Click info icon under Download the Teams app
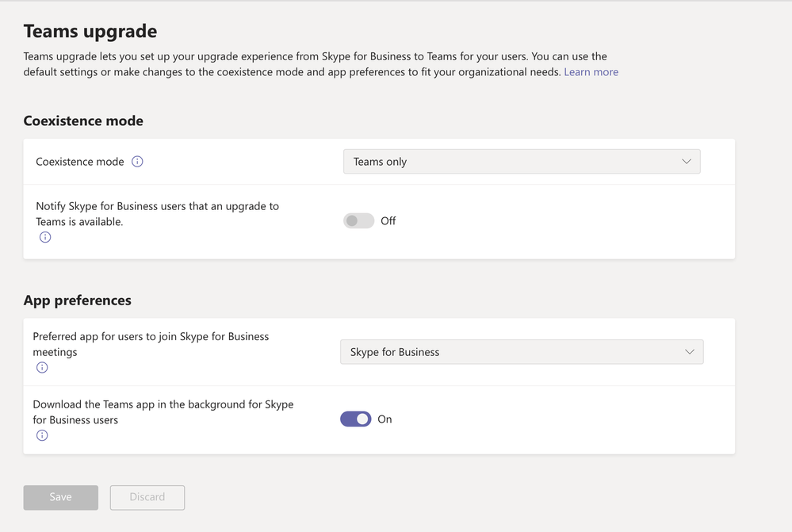Image resolution: width=792 pixels, height=532 pixels. pyautogui.click(x=42, y=435)
